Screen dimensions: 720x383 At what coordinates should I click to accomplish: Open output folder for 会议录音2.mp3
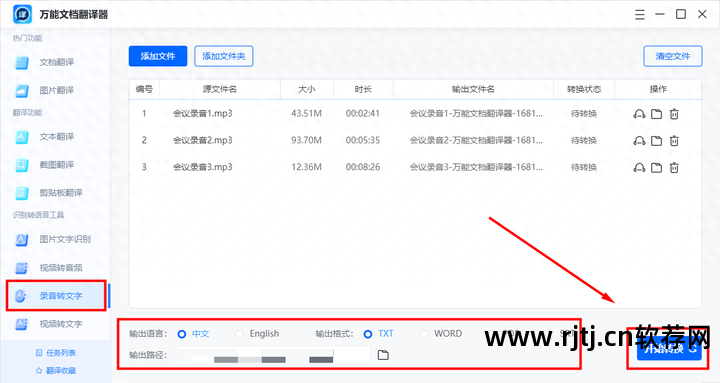coord(657,141)
